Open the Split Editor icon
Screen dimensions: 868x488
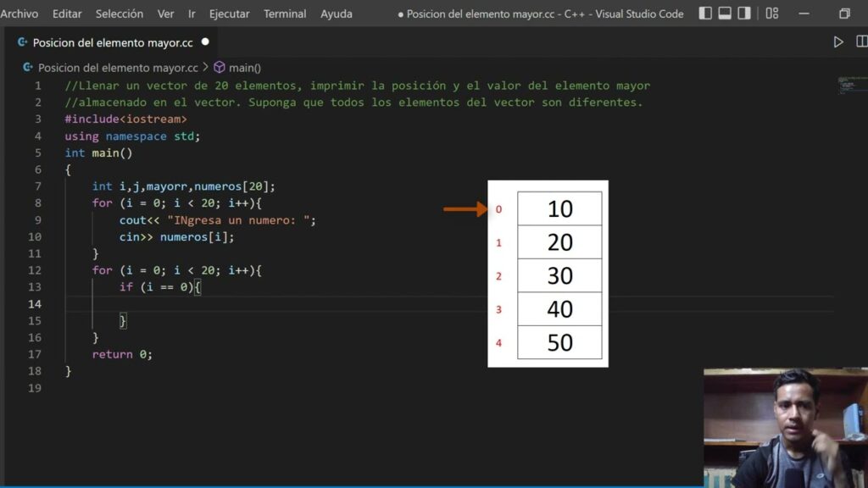(861, 41)
